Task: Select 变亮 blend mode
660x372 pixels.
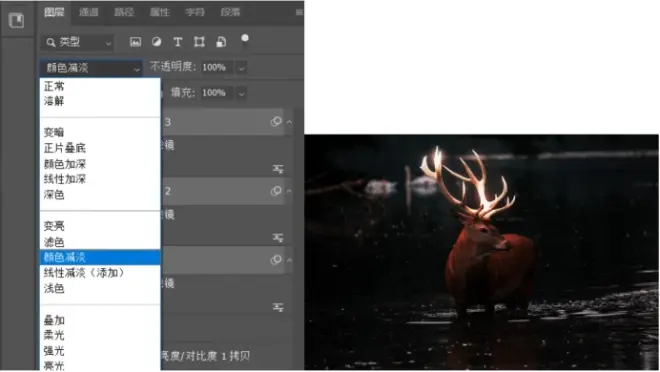Action: tap(100, 226)
